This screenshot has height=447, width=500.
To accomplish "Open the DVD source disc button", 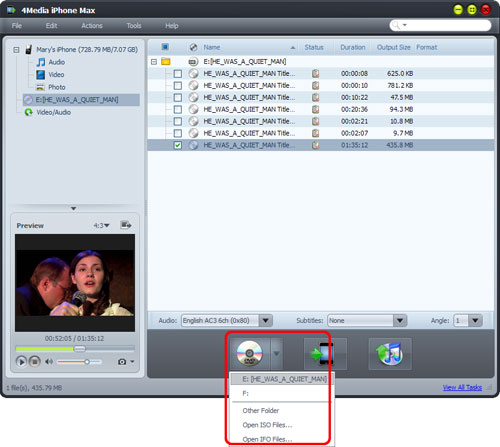I will pyautogui.click(x=250, y=353).
